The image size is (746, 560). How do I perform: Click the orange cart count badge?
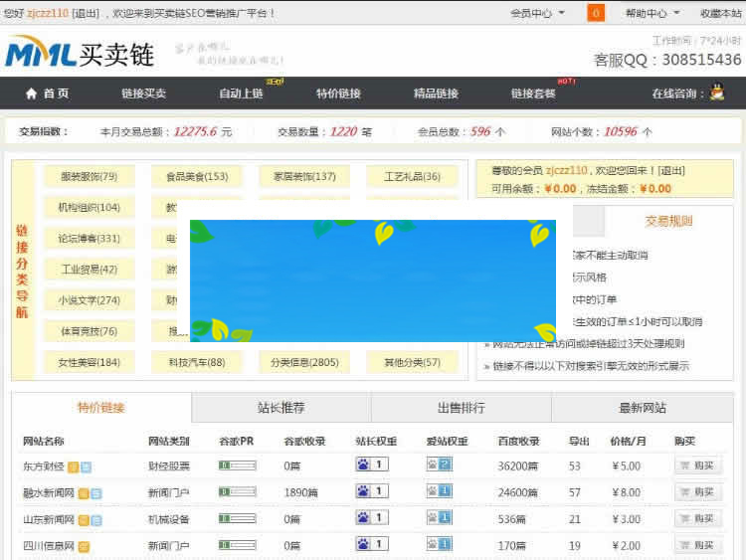(x=596, y=13)
